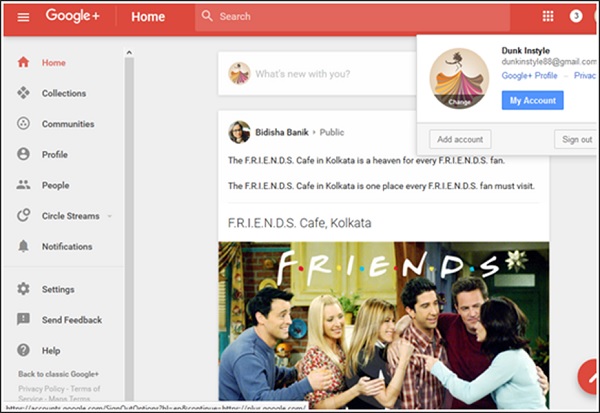Click the Notifications bell icon
Viewport: 600px width, 413px height.
tap(23, 246)
